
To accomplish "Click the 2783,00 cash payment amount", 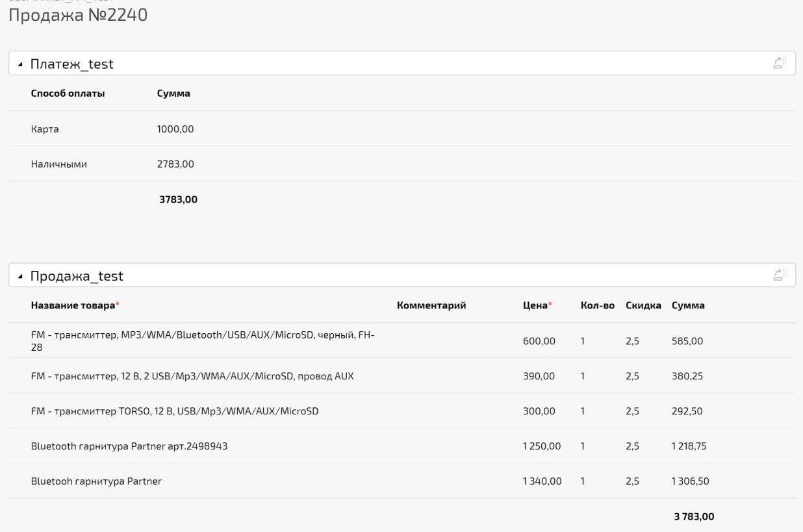I will click(x=175, y=164).
